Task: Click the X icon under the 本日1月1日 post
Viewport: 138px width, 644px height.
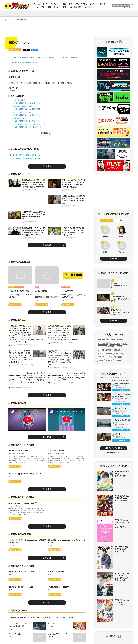Action: [x=49, y=343]
